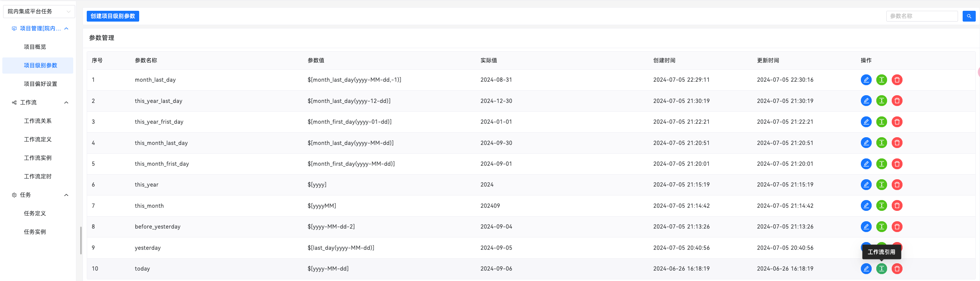Image resolution: width=980 pixels, height=281 pixels.
Task: Open workflow reference for month_last_day
Action: point(881,80)
